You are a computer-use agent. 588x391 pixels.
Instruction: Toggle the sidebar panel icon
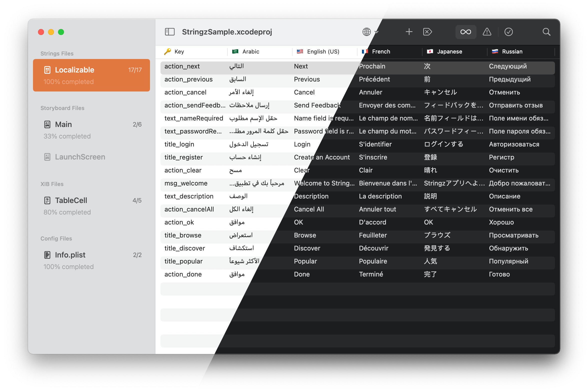coord(169,32)
